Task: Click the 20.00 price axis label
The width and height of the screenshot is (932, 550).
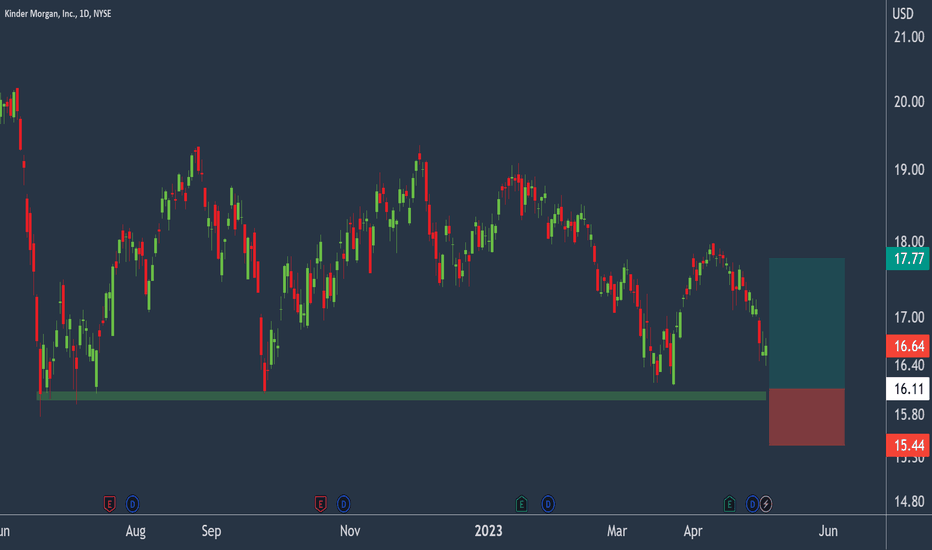Action: (909, 102)
